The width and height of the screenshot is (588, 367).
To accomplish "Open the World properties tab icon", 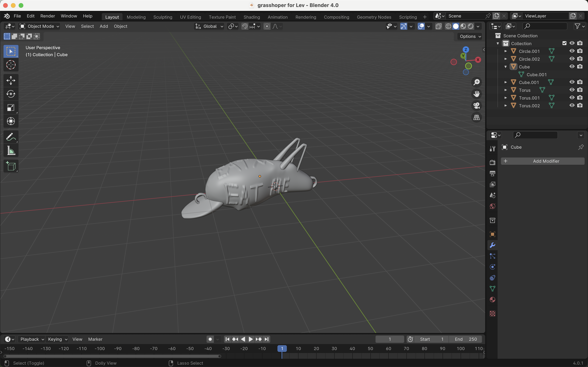I will click(492, 206).
